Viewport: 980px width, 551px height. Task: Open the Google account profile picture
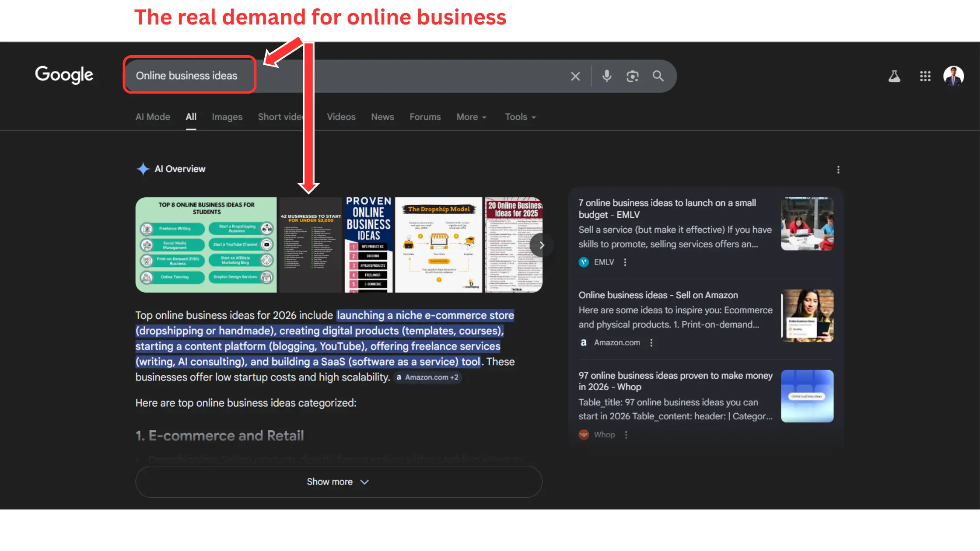point(953,76)
